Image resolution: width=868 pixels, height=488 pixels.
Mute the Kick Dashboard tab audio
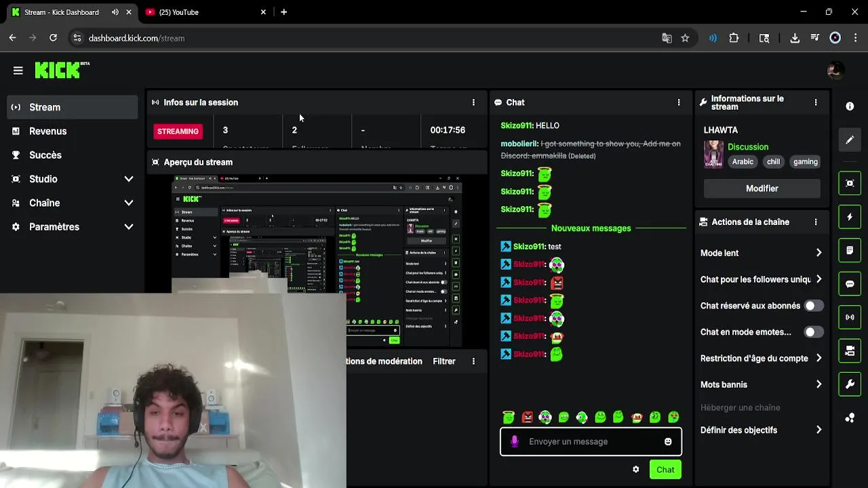[115, 12]
